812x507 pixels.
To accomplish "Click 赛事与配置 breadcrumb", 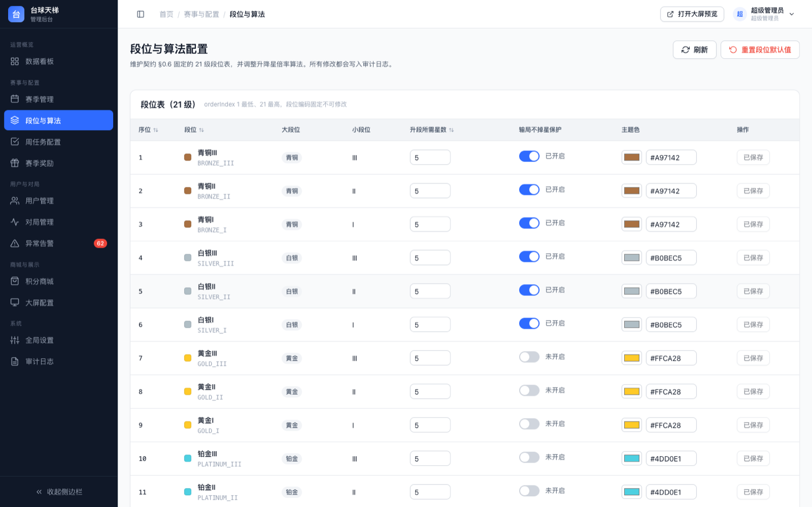I will tap(201, 14).
